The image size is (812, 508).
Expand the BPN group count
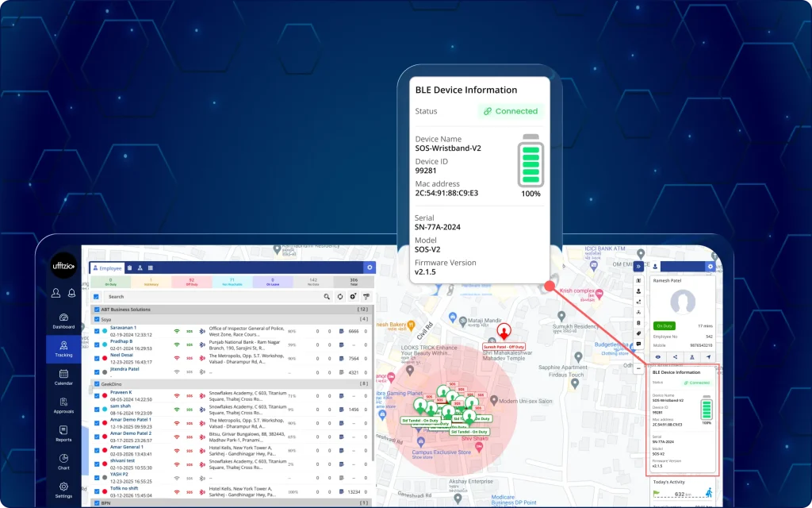pyautogui.click(x=364, y=502)
